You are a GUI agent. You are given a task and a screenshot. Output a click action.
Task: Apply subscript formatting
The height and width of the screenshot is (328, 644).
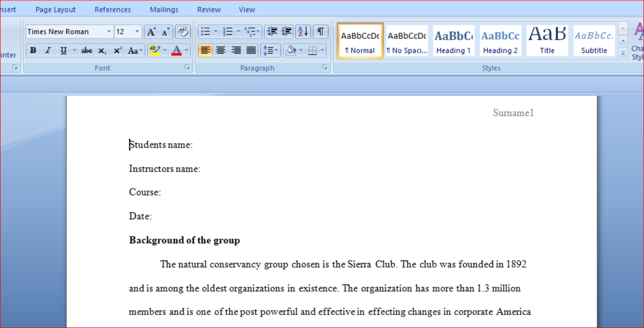102,50
